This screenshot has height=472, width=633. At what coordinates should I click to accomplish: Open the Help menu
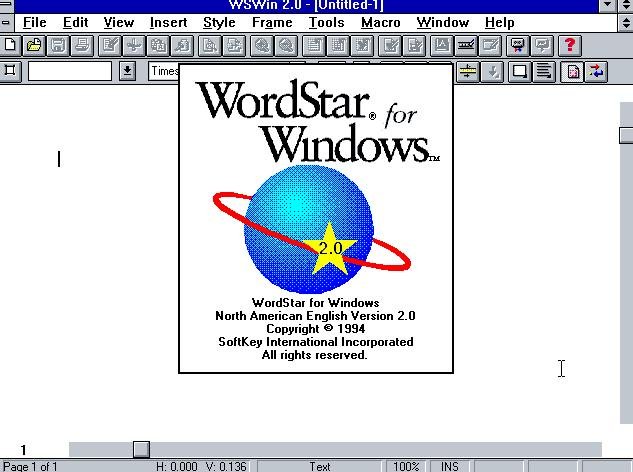pyautogui.click(x=499, y=23)
